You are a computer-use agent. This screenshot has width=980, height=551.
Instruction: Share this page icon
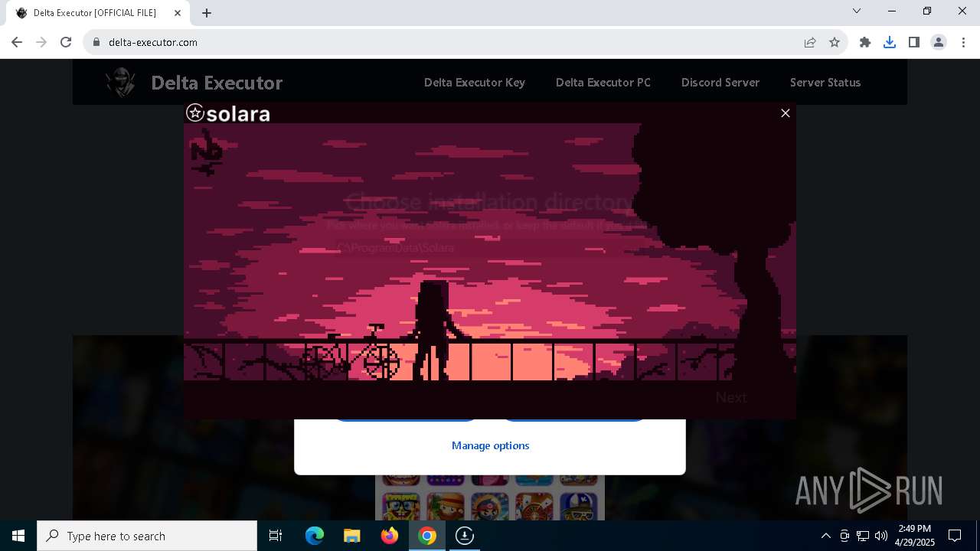coord(810,42)
